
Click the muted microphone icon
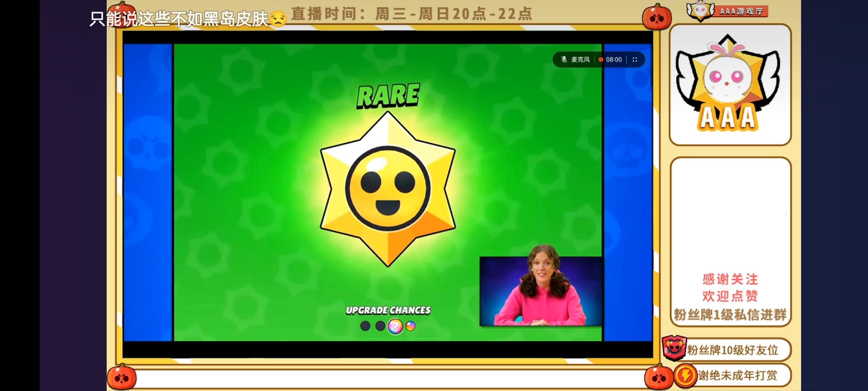pos(563,59)
